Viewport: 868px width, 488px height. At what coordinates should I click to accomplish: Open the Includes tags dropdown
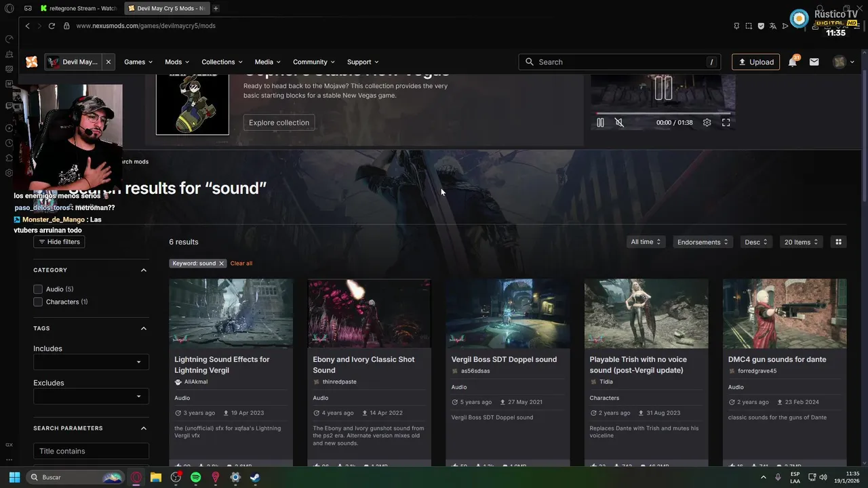(x=91, y=362)
